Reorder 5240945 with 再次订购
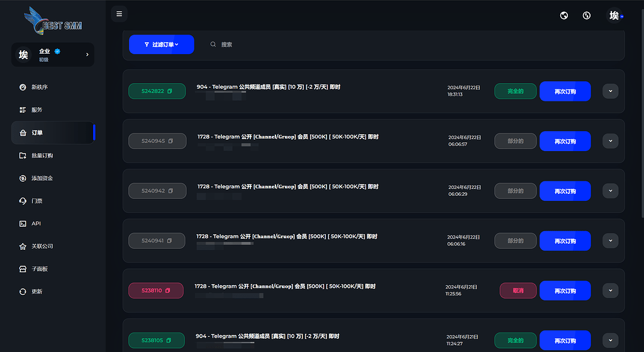This screenshot has height=352, width=644. pyautogui.click(x=565, y=141)
